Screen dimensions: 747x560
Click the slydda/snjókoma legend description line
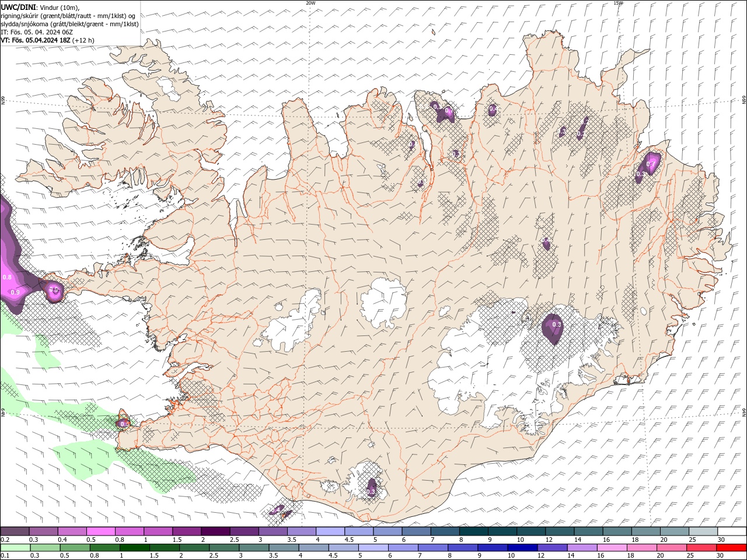[x=70, y=24]
